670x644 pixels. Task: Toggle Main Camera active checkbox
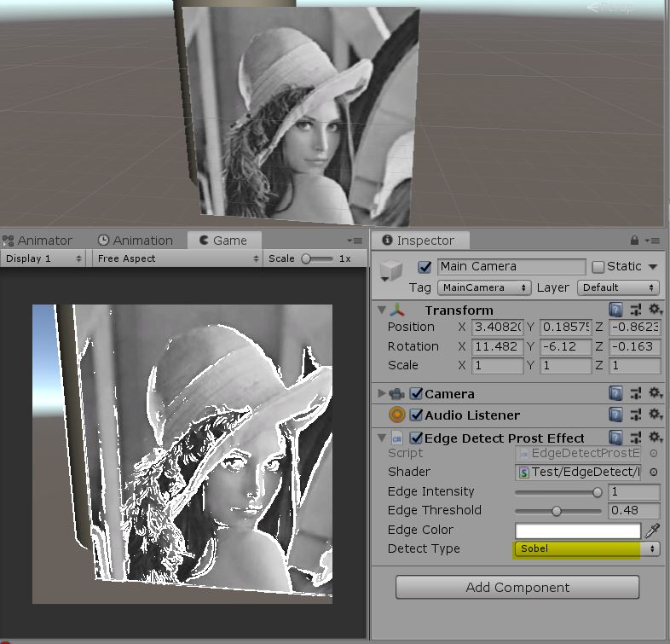point(425,266)
